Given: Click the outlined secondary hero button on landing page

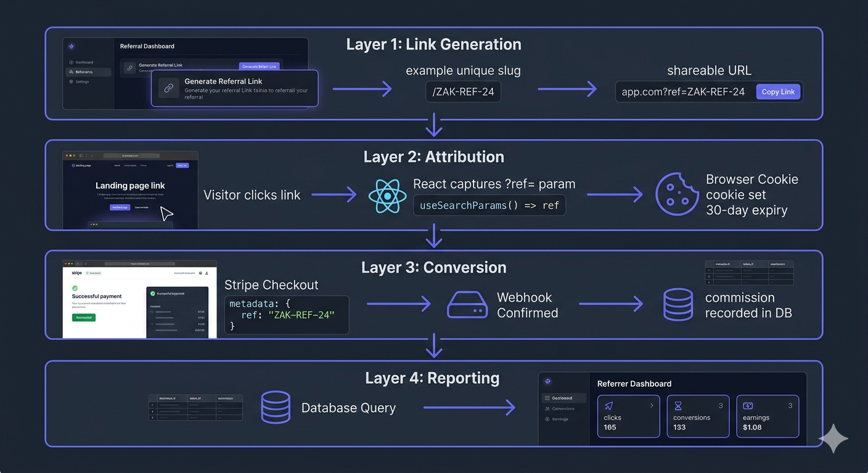Looking at the screenshot, I should (x=141, y=208).
